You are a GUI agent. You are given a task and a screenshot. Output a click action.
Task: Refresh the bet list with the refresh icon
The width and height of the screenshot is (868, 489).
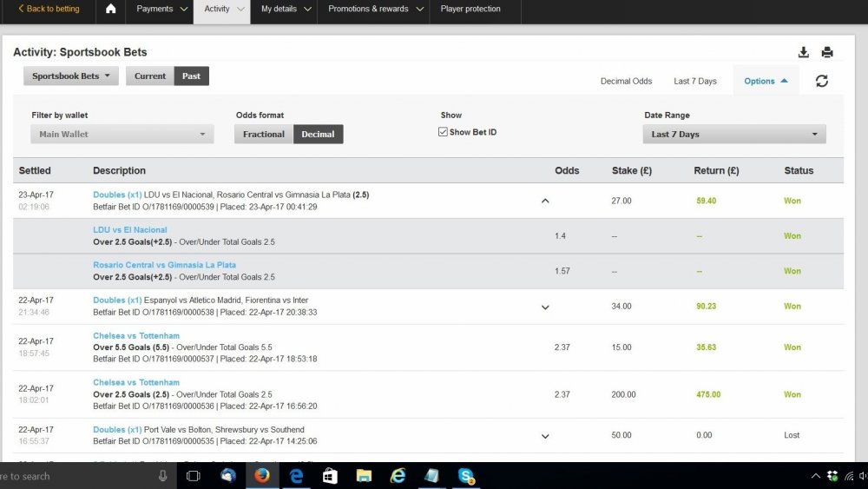pyautogui.click(x=822, y=81)
